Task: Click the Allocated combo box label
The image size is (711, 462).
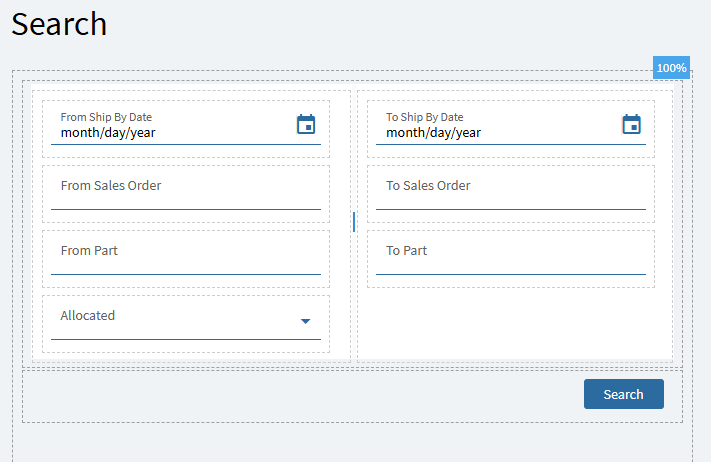Action: pos(88,316)
